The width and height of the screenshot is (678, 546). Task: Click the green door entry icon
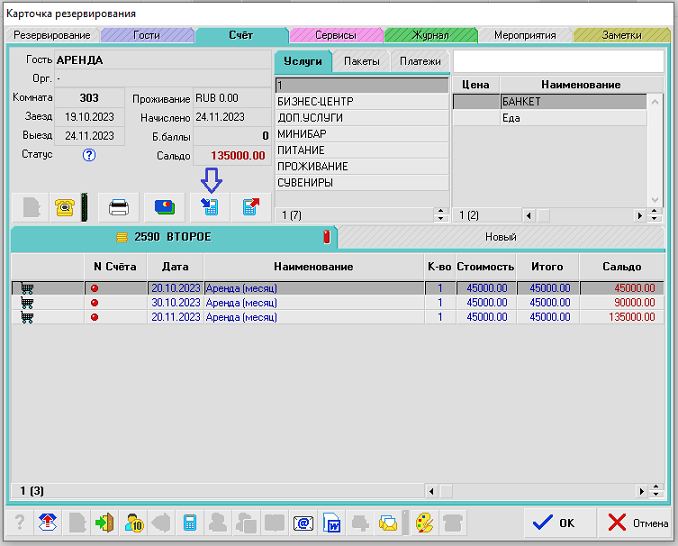pyautogui.click(x=102, y=522)
